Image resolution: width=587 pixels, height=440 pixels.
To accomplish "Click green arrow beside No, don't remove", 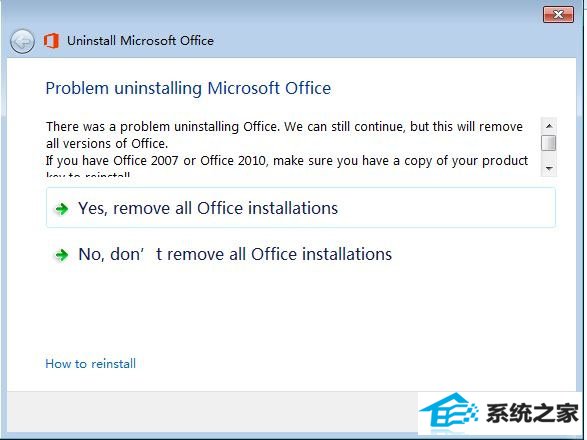I will point(62,255).
